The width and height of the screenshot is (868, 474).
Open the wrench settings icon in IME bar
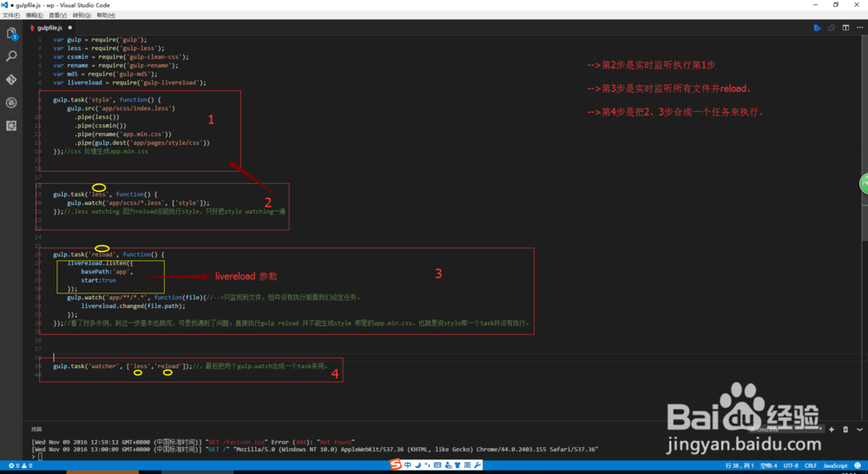point(477,465)
